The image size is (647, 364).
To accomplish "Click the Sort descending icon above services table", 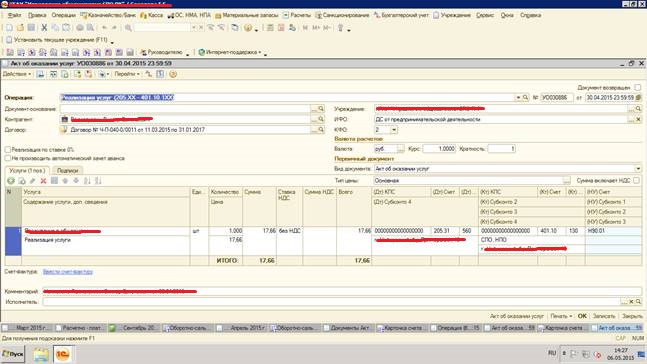I will pyautogui.click(x=98, y=181).
